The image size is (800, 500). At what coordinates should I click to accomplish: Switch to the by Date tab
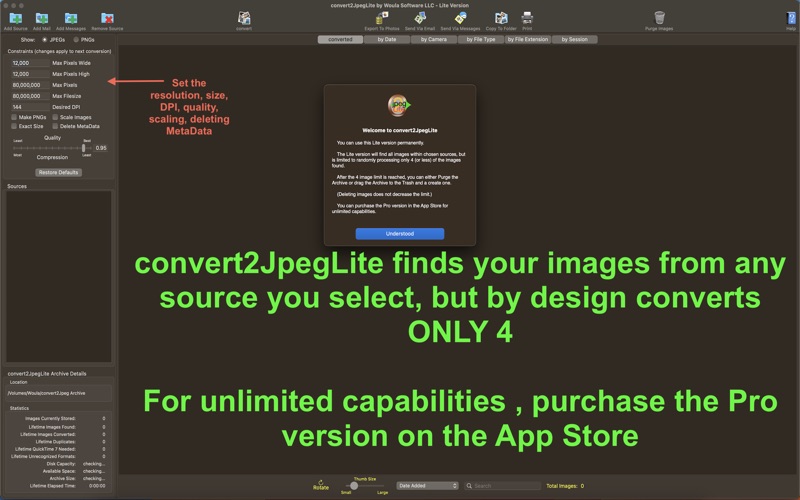pyautogui.click(x=387, y=39)
